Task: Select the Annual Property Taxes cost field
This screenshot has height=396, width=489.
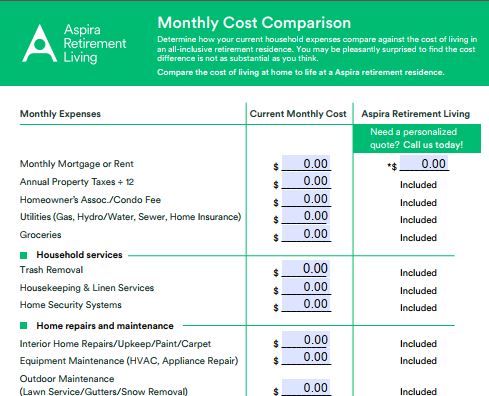Action: (x=306, y=181)
